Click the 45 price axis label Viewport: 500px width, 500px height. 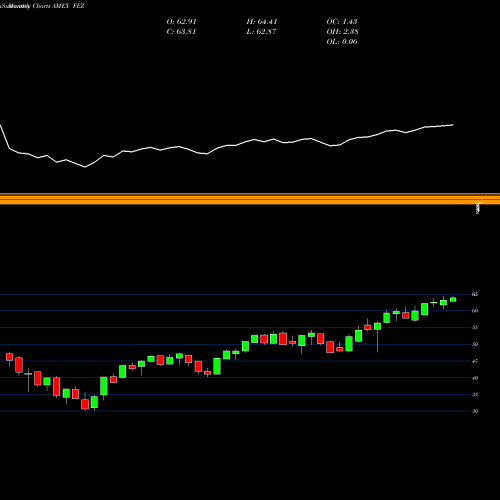tap(475, 361)
